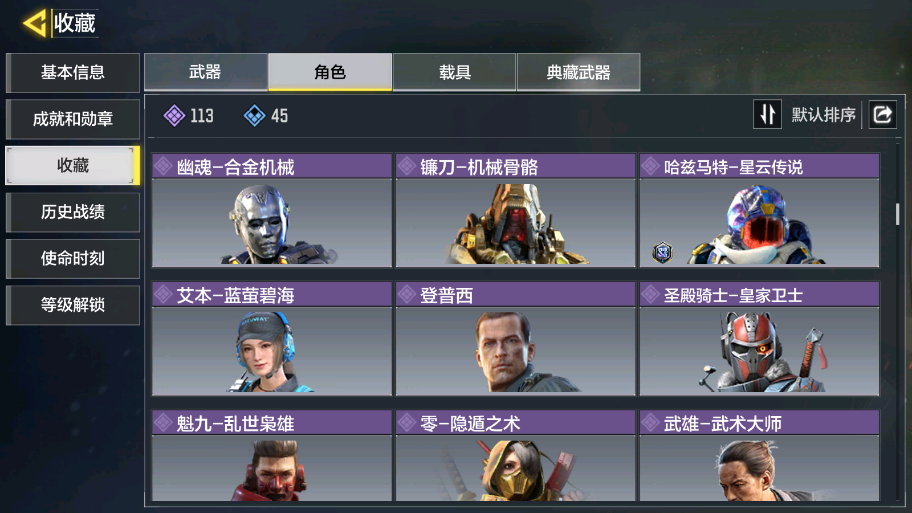Open the 默认排序 sorting dropdown

[823, 115]
